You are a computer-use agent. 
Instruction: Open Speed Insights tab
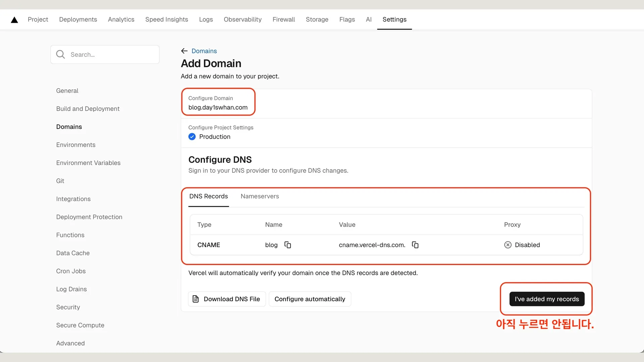pyautogui.click(x=167, y=19)
